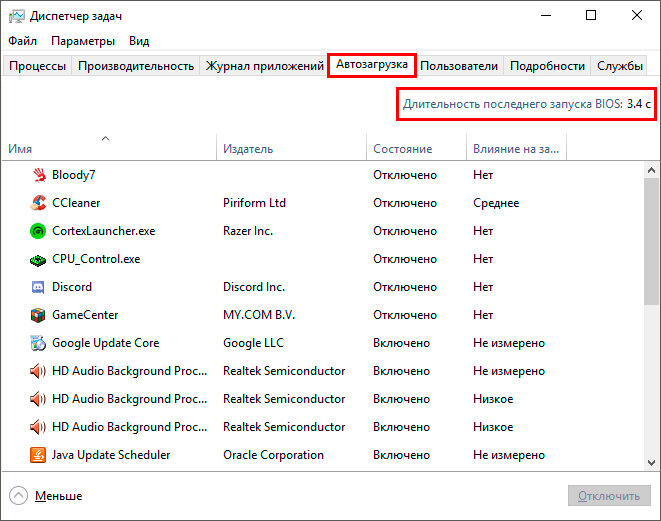Click the Oracle Corporation publisher cell
The height and width of the screenshot is (521, 661).
(x=273, y=455)
